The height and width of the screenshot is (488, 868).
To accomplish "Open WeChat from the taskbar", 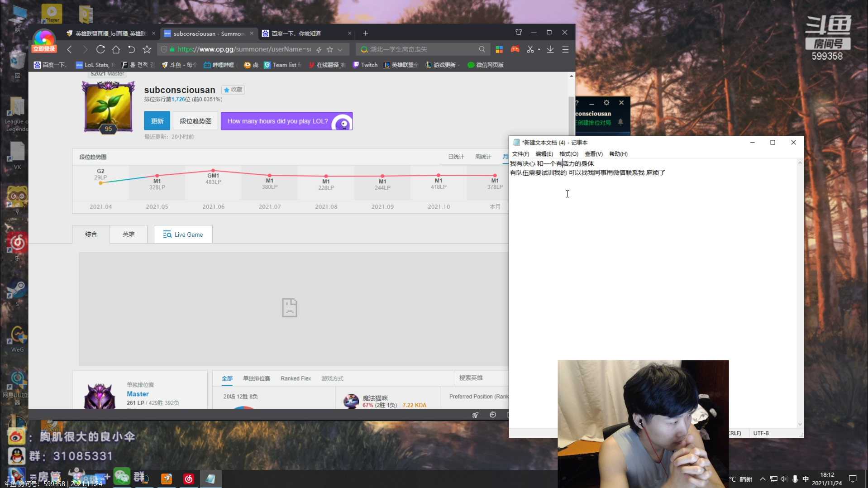I will (121, 477).
